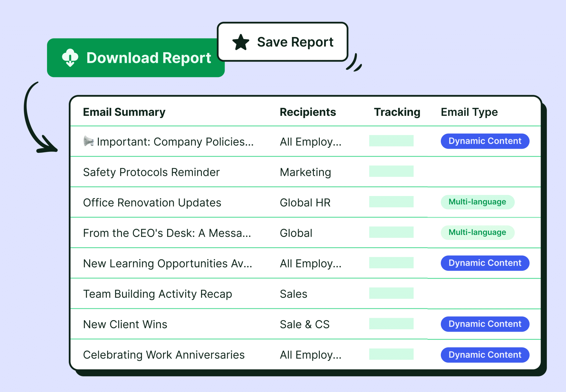566x392 pixels.
Task: Click Multi-language tag in Office Renovation row
Action: (478, 202)
